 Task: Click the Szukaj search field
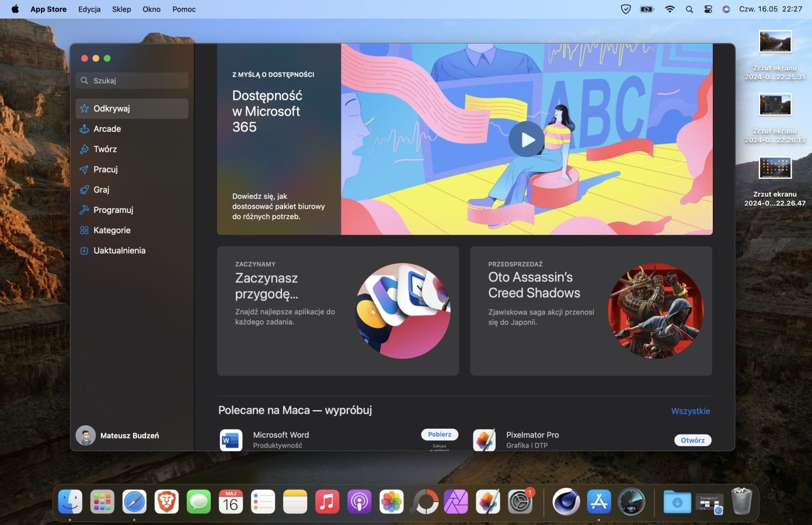pos(132,80)
